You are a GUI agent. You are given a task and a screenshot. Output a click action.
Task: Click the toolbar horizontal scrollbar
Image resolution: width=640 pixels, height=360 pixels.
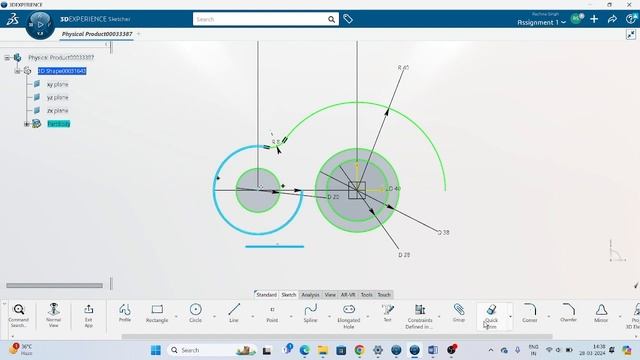(x=337, y=337)
